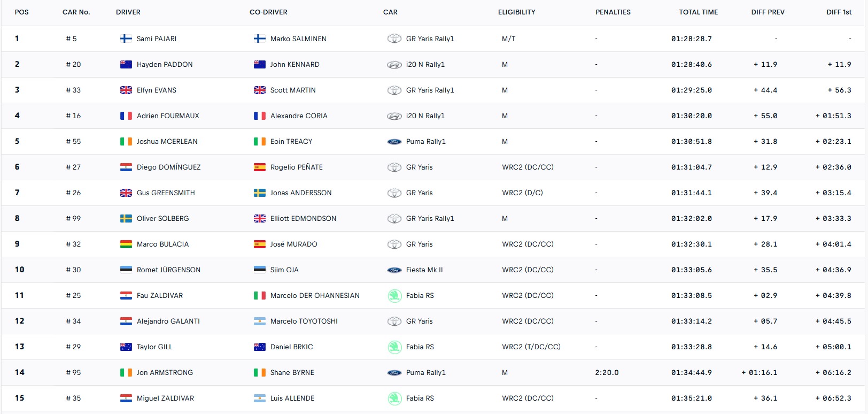
Task: Click co-driver name Rogelio PEÑATE
Action: pos(297,167)
